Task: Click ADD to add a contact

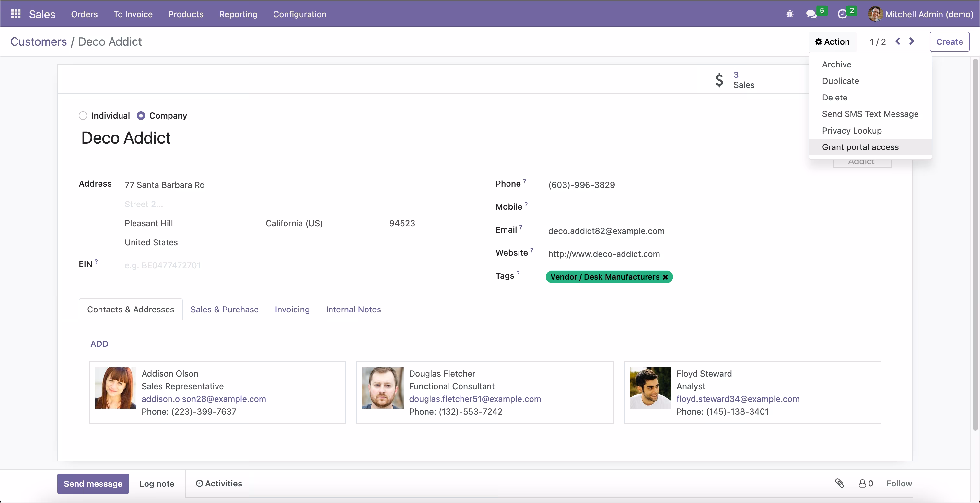Action: [x=99, y=344]
